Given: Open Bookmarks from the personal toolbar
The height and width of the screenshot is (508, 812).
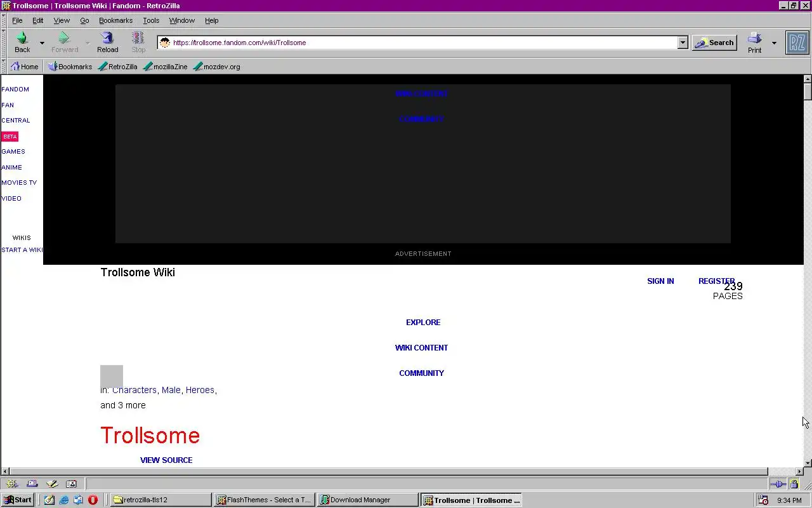Looking at the screenshot, I should (70, 66).
